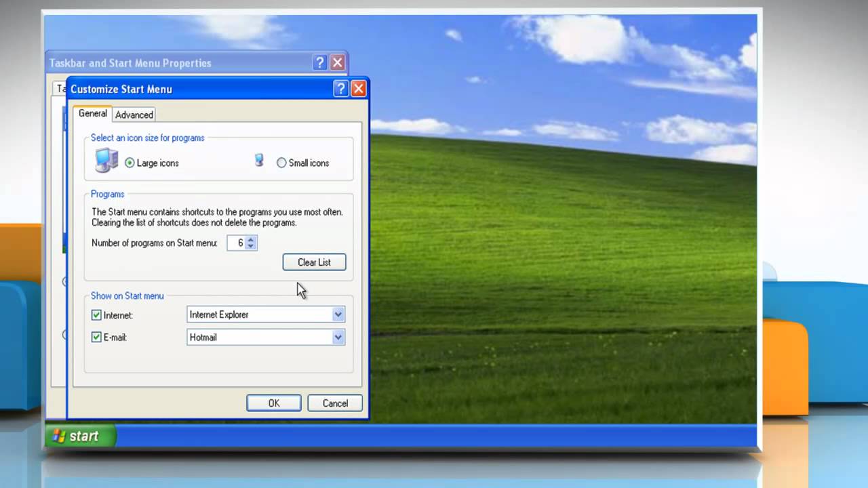Close the Taskbar and Start Menu Properties window
868x488 pixels.
click(x=337, y=63)
